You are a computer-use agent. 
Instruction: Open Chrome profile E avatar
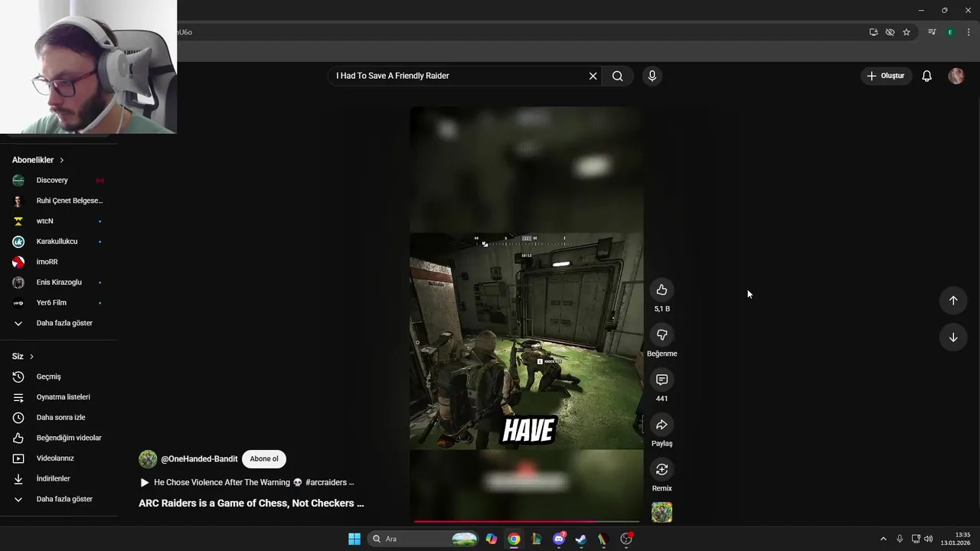point(950,32)
